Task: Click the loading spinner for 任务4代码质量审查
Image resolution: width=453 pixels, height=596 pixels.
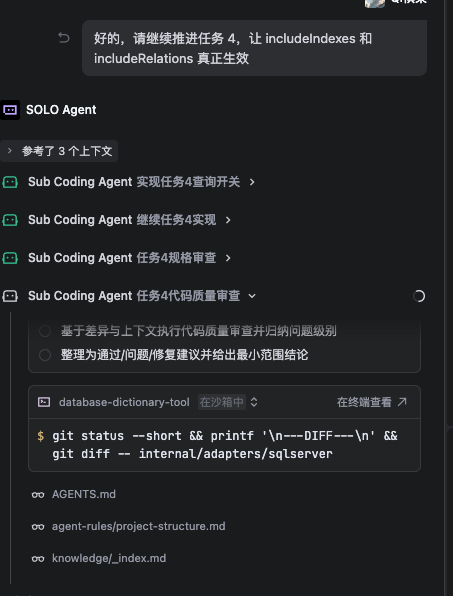Action: pyautogui.click(x=419, y=296)
